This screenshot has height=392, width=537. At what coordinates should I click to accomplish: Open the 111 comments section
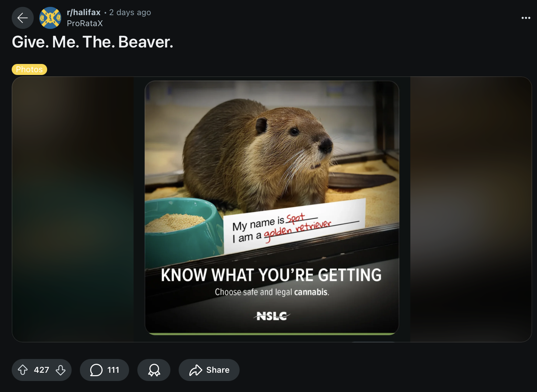(x=104, y=370)
